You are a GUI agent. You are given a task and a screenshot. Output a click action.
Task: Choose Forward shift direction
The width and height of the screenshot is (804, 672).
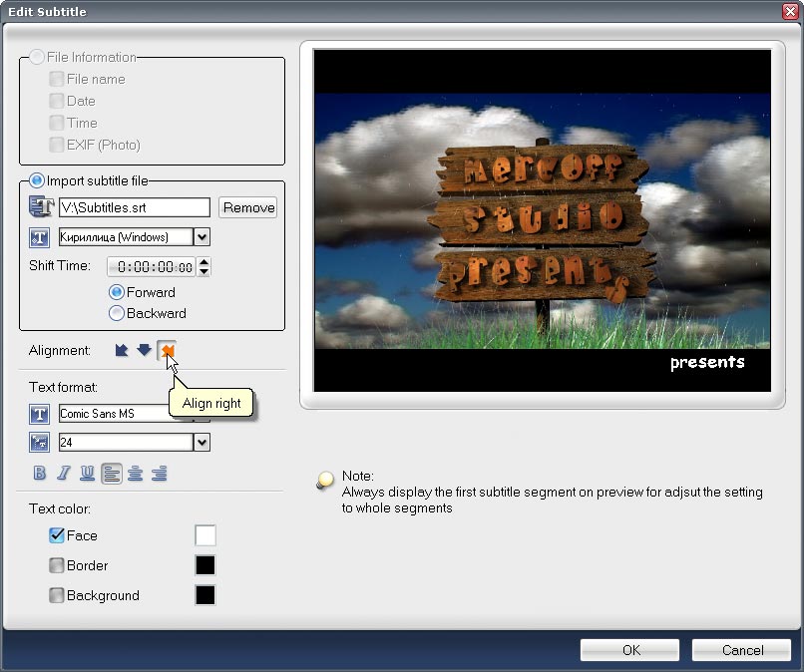point(117,292)
